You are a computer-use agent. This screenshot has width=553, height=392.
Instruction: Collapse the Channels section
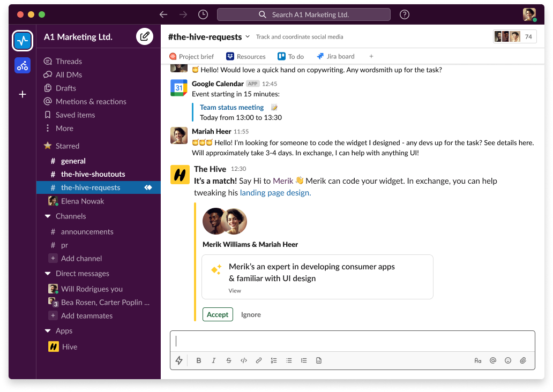48,216
